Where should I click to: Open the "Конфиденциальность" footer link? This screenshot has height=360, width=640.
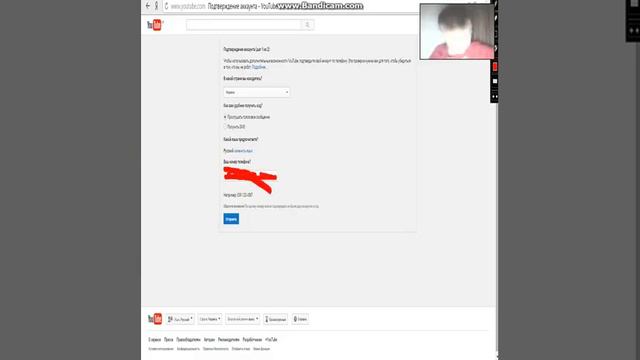click(188, 349)
